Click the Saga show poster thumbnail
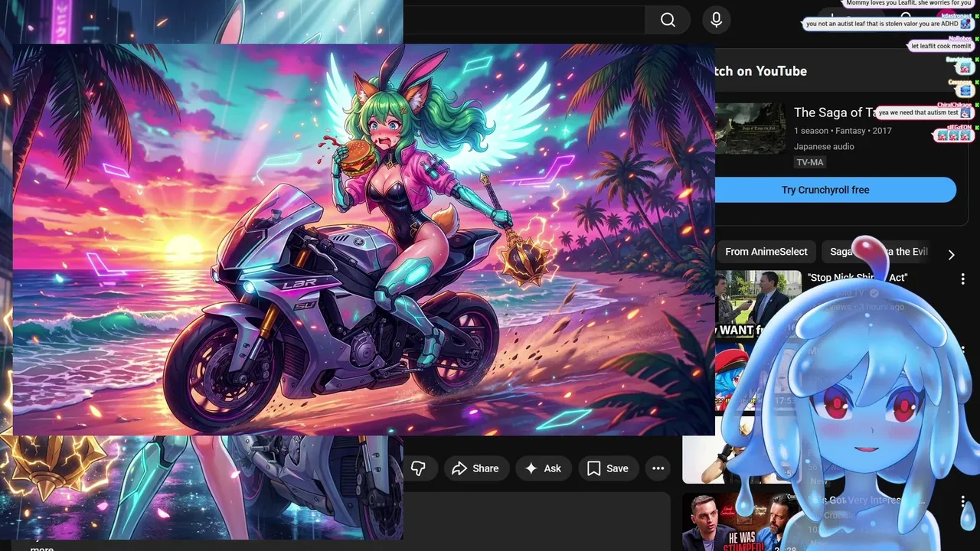 click(x=750, y=129)
